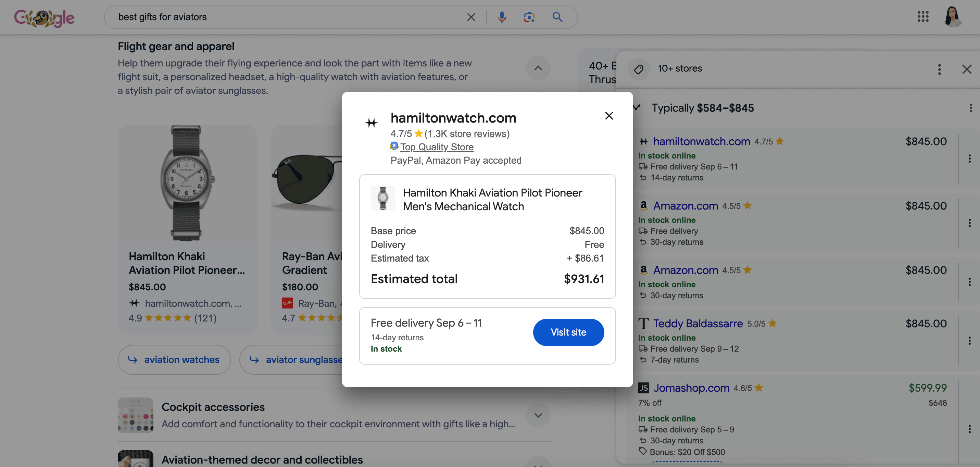The width and height of the screenshot is (980, 467).
Task: Open the Teddy Baldassarre store link
Action: [x=698, y=324]
